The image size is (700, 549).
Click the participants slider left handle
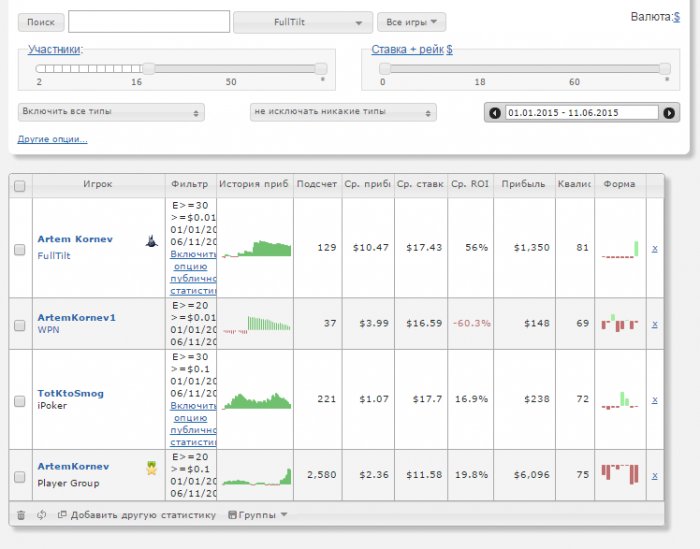[x=148, y=69]
